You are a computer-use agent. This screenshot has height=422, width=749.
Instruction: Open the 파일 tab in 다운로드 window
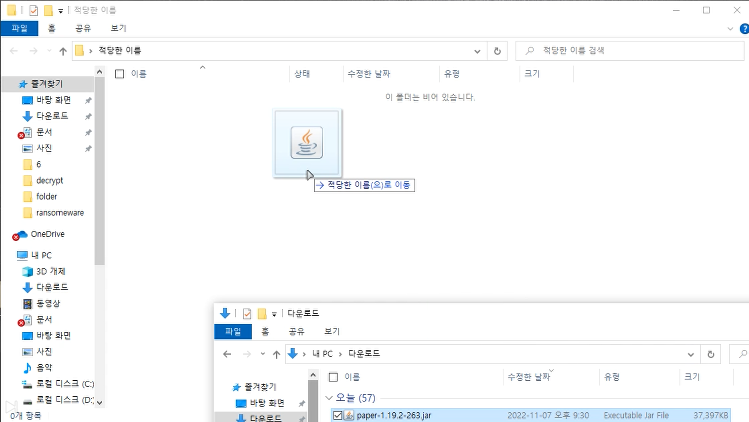[x=233, y=331]
